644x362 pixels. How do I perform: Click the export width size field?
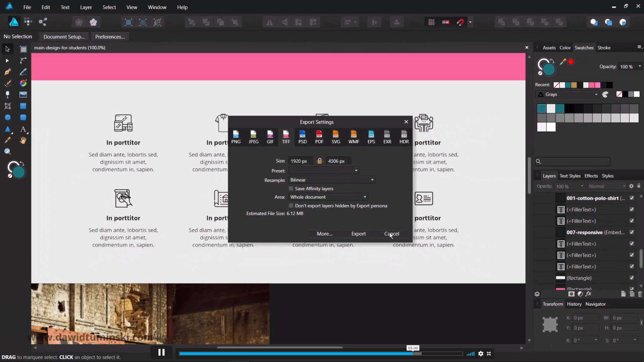tap(301, 161)
